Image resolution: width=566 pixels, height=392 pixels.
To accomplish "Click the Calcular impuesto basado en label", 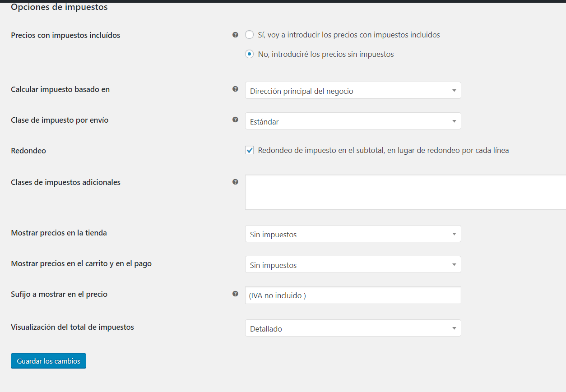I will point(60,89).
